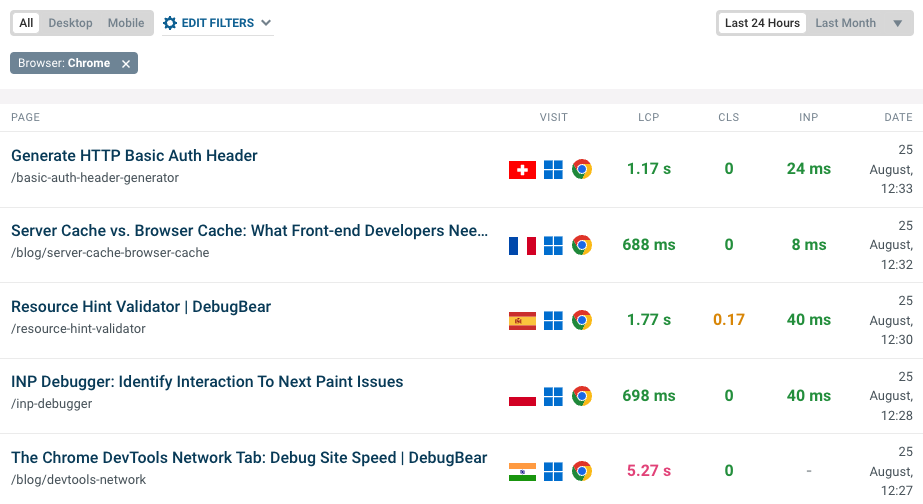This screenshot has height=504, width=923.
Task: Click the Windows icon in the Resource Hint Validator row
Action: tap(553, 321)
